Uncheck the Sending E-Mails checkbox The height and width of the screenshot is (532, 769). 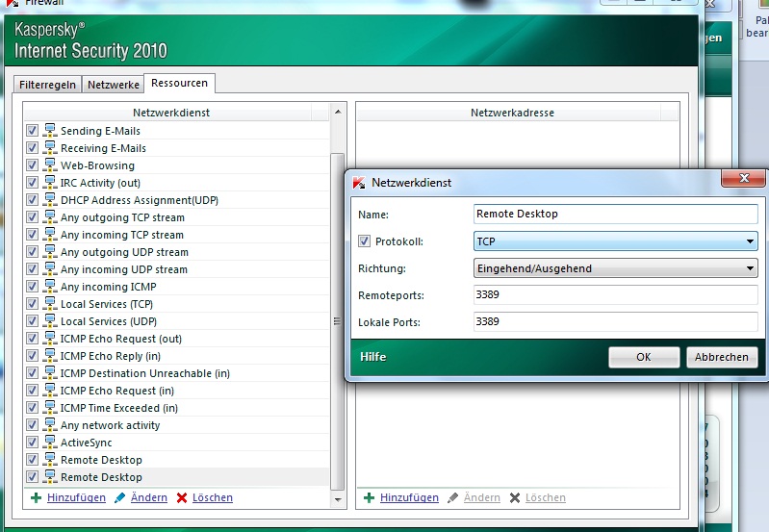[32, 131]
